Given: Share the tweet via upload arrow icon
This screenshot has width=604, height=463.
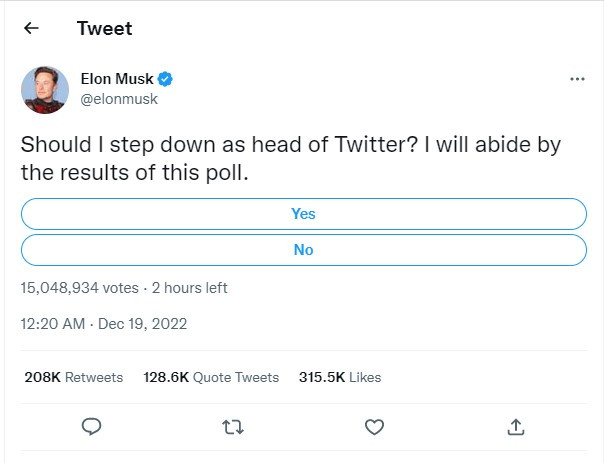Looking at the screenshot, I should 516,427.
